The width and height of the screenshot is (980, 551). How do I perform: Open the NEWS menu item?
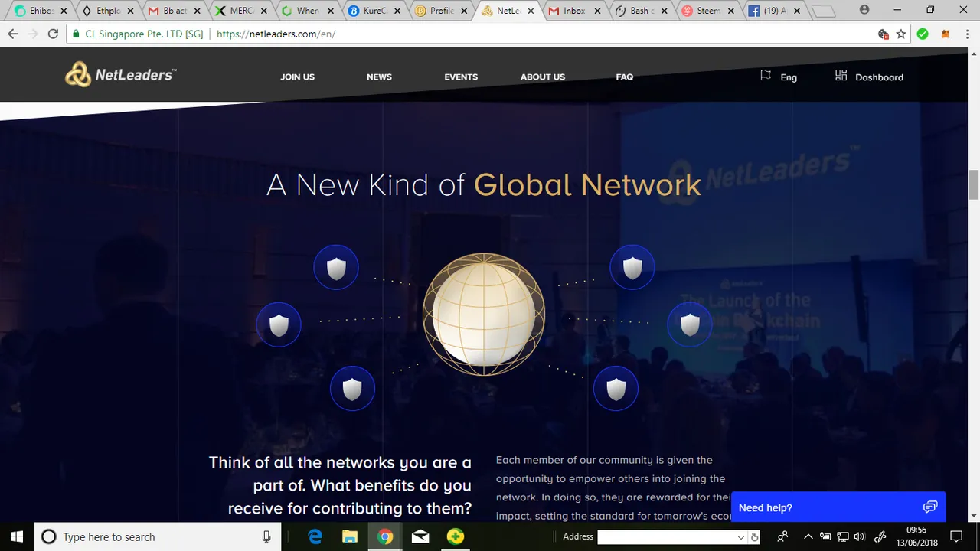pyautogui.click(x=379, y=77)
